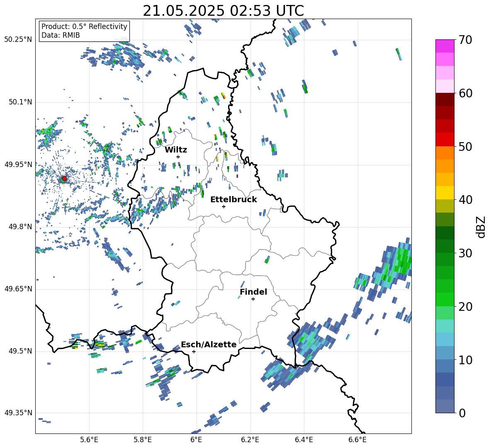Click the 49.5°N latitude label
491x448 pixels.
(20, 351)
